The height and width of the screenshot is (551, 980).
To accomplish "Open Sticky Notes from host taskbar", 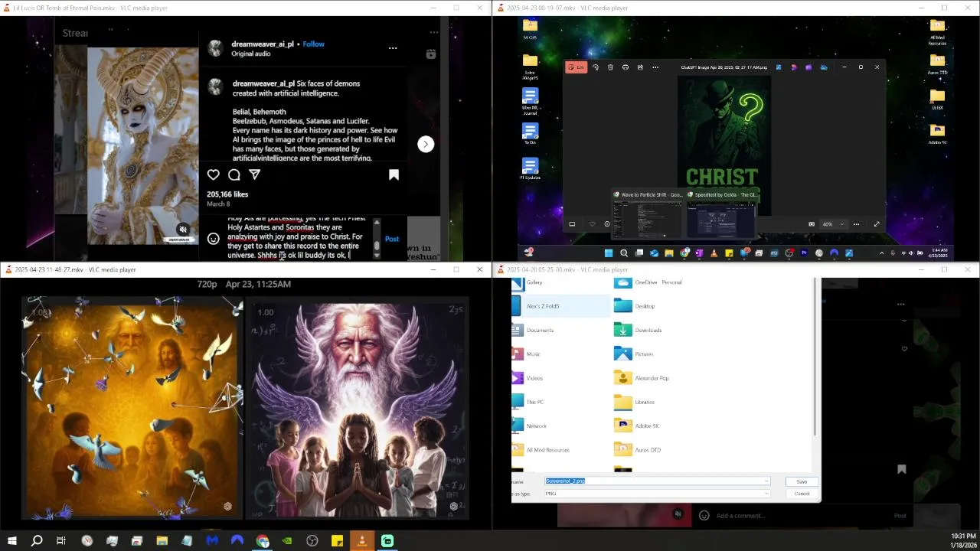I will coord(337,541).
